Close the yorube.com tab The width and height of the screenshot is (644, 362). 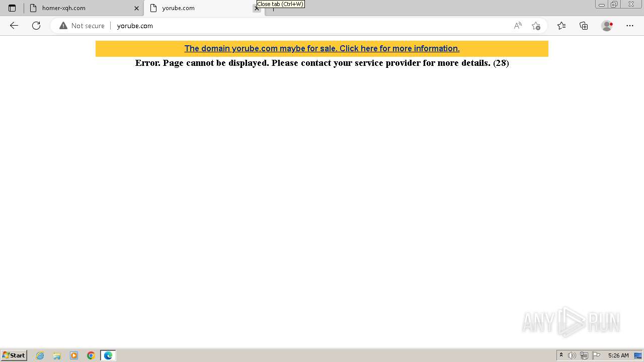257,8
